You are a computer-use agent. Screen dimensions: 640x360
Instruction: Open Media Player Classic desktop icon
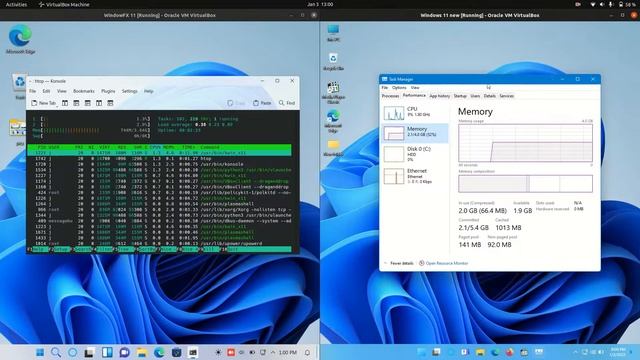(333, 93)
